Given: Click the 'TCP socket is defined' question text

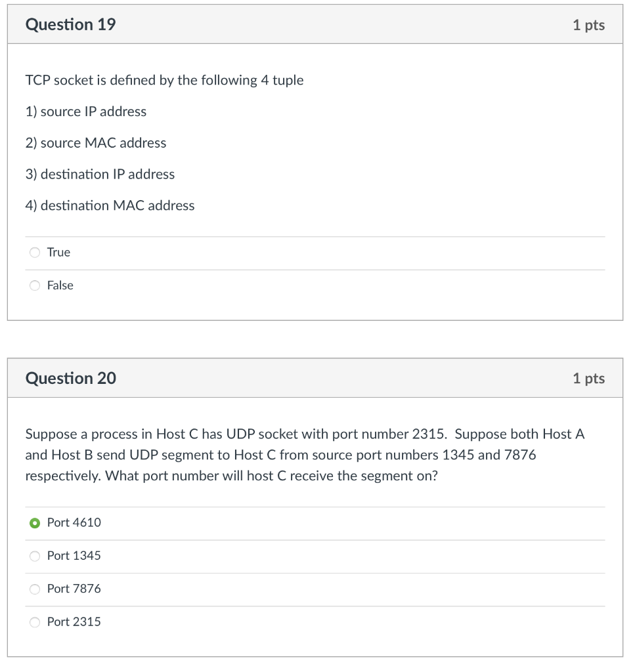Looking at the screenshot, I should (x=164, y=80).
